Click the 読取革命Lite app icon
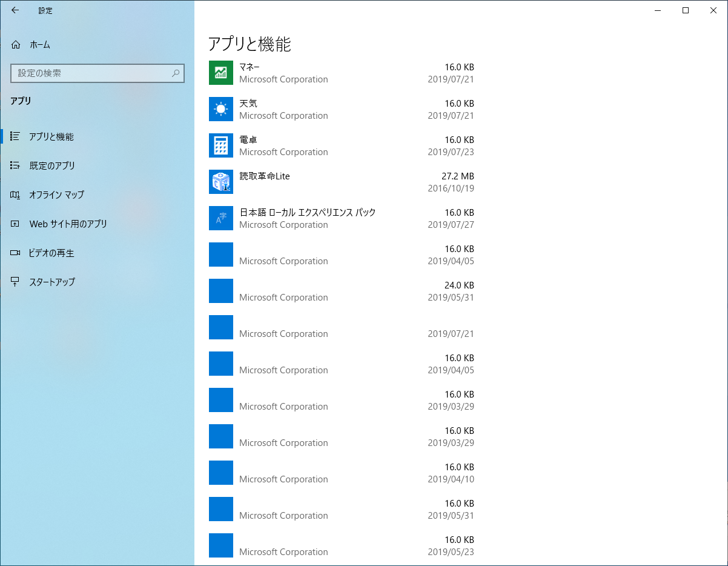This screenshot has width=728, height=566. (221, 182)
